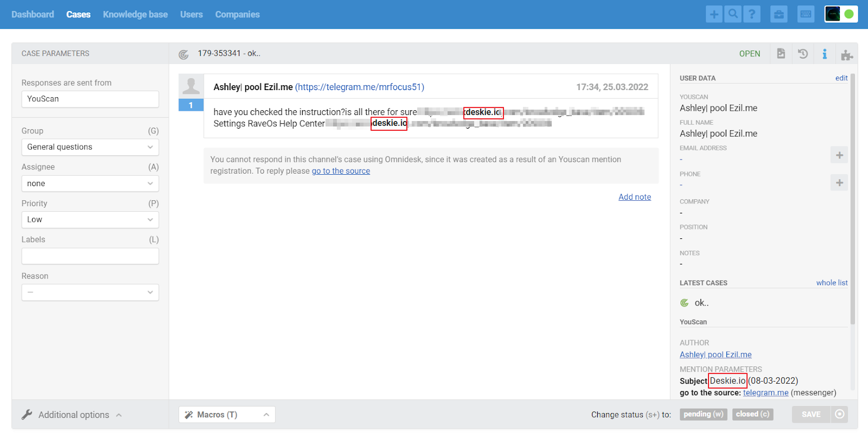This screenshot has height=438, width=868.
Task: Open the Reason dropdown
Action: pyautogui.click(x=90, y=293)
